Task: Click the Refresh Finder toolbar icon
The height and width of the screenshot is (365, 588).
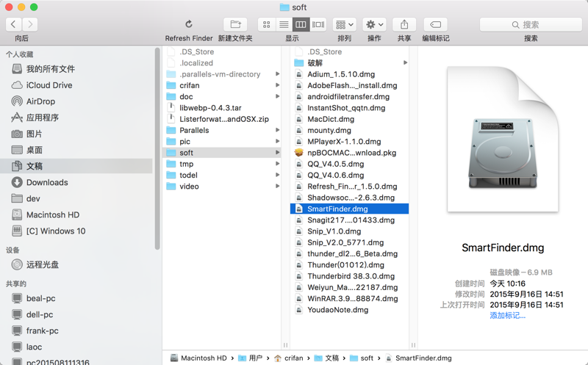Action: coord(189,24)
